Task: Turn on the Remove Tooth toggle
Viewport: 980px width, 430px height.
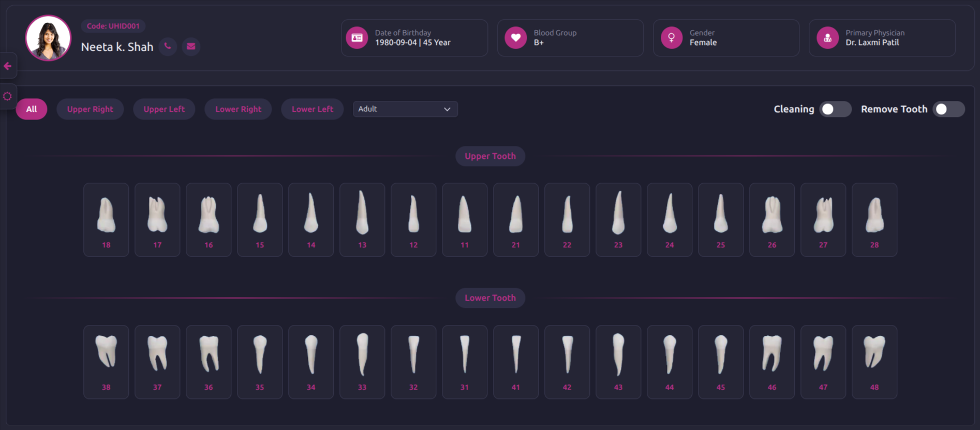Action: point(948,109)
